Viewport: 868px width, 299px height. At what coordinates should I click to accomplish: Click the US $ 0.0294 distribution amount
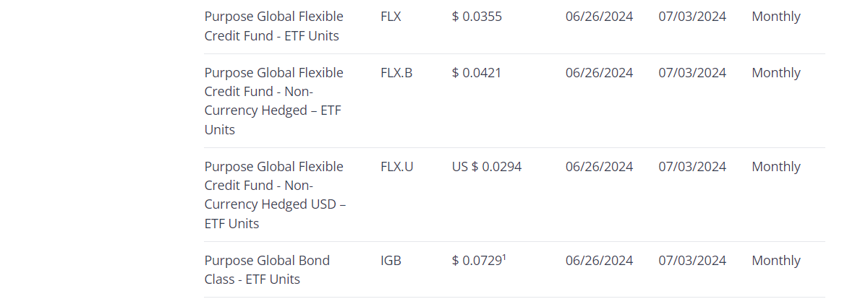(487, 167)
